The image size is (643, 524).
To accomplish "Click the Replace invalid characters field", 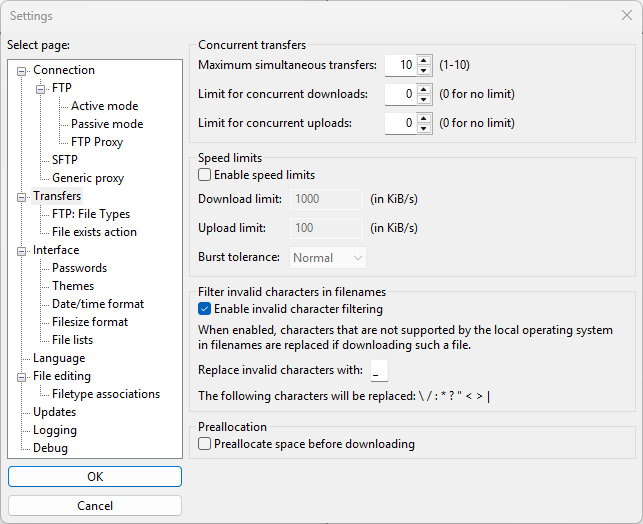I will point(378,371).
